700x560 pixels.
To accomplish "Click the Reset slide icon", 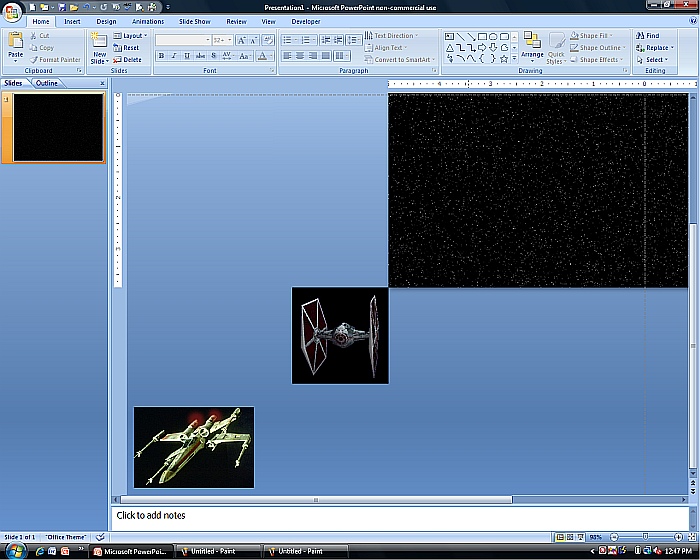I will click(126, 48).
